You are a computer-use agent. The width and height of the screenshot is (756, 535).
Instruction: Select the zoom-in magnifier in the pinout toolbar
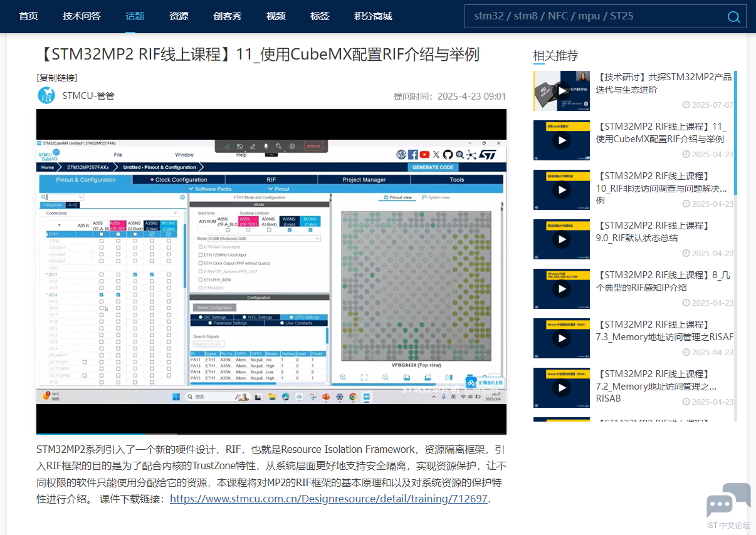[343, 377]
